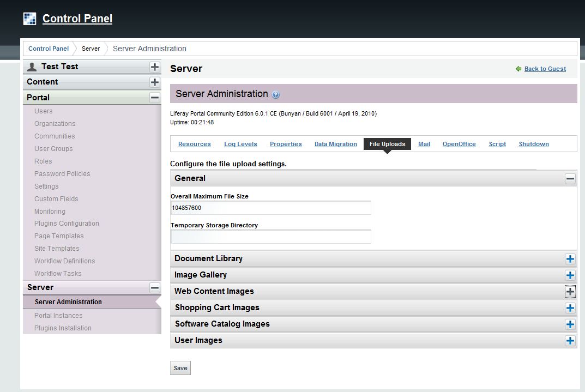Click the Server Administration help icon

coord(276,95)
